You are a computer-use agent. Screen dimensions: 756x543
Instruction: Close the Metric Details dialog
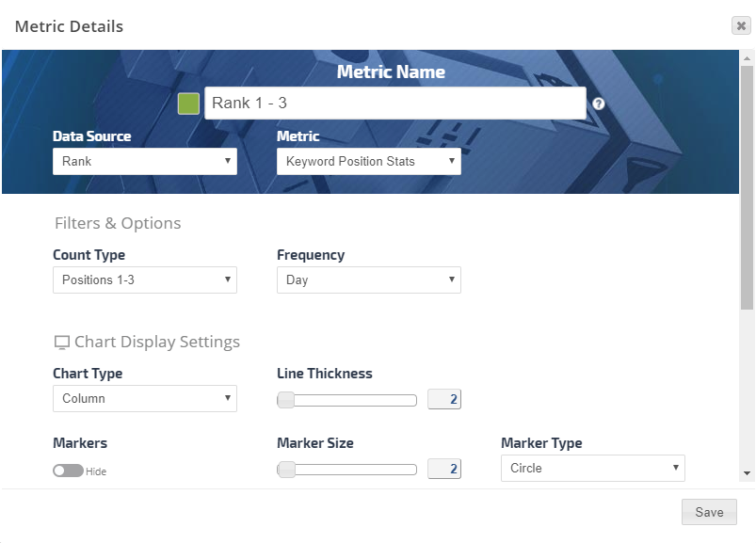(741, 26)
